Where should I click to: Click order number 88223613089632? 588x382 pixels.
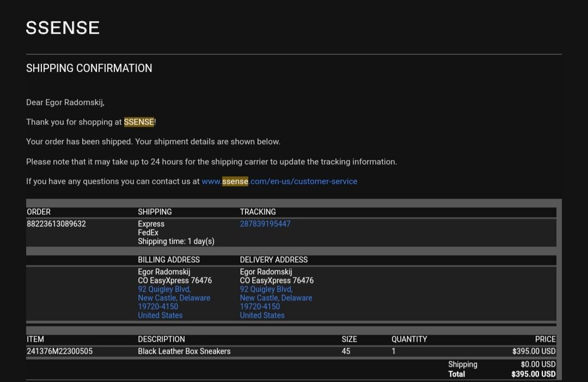click(x=56, y=224)
